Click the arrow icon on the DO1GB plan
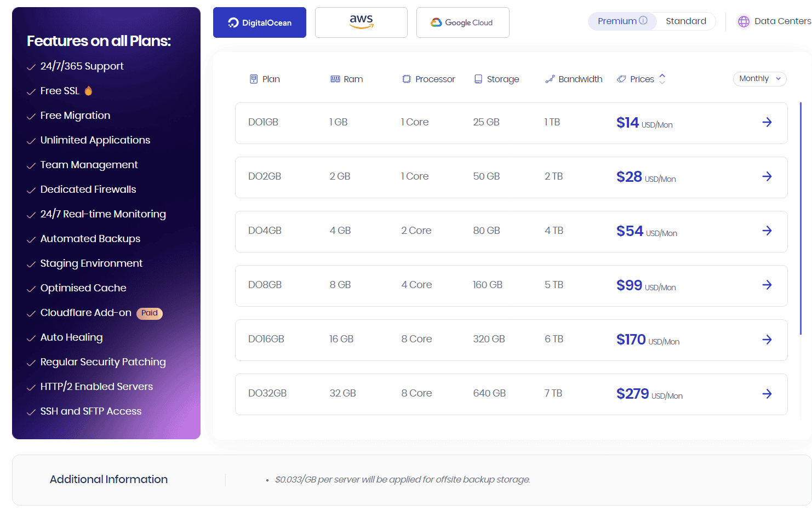 (767, 122)
